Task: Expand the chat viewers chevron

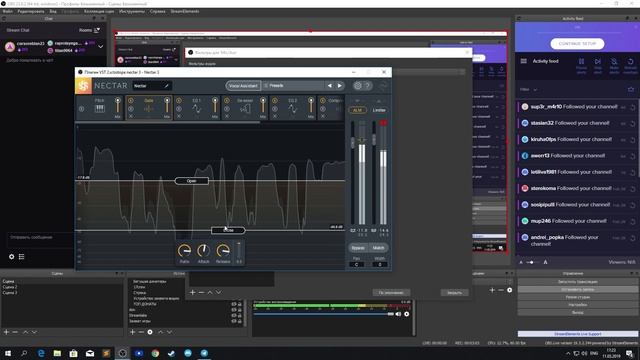Action: tap(100, 47)
